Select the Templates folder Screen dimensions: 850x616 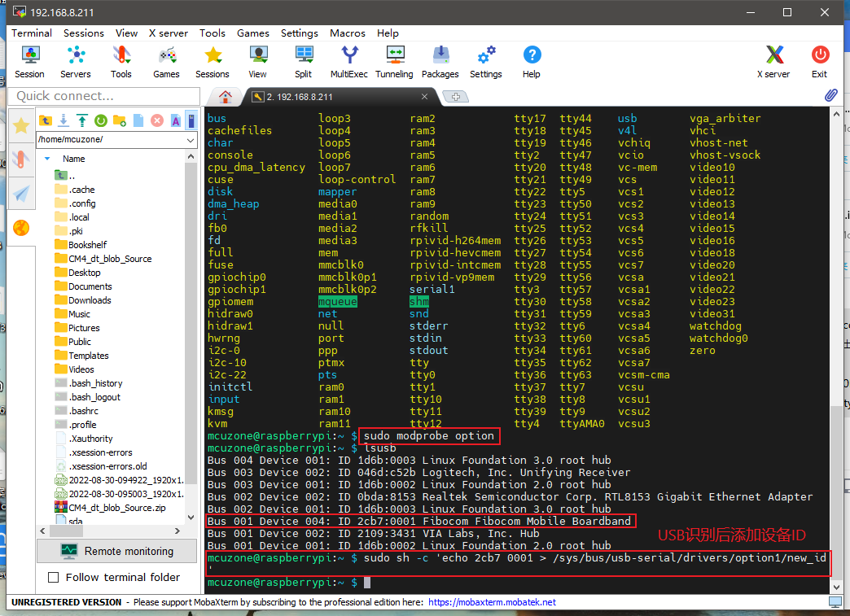click(x=82, y=356)
